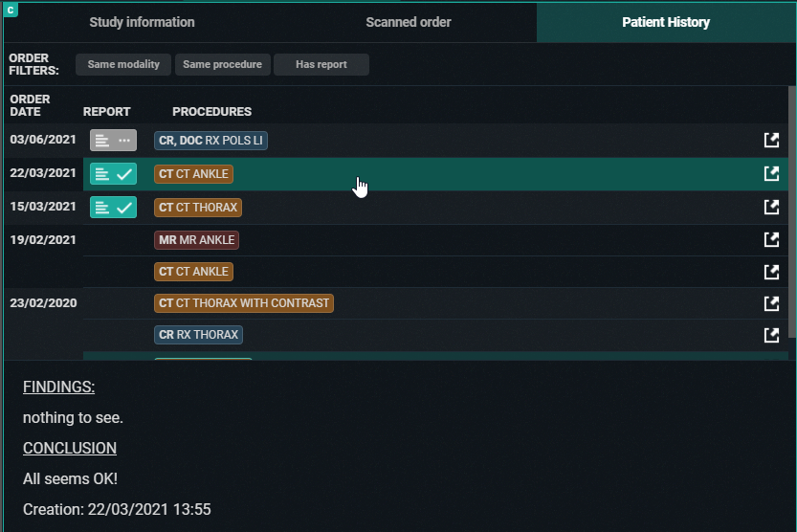The image size is (797, 532).
Task: Click completed report icon for 22/03/2021 order
Action: click(113, 174)
